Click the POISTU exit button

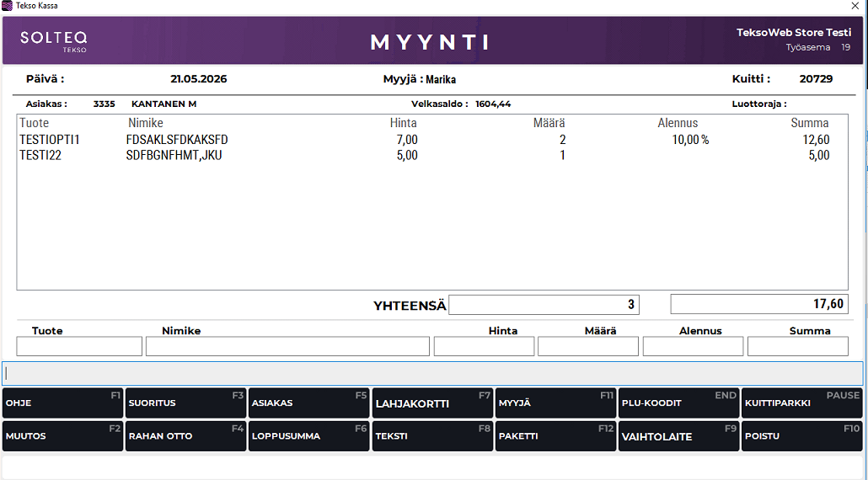(x=801, y=436)
